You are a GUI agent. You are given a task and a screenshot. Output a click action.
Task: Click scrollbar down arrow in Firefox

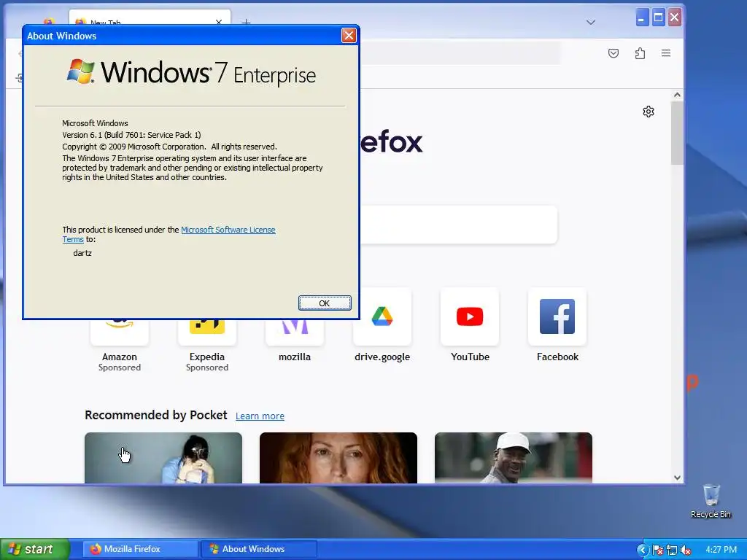677,478
